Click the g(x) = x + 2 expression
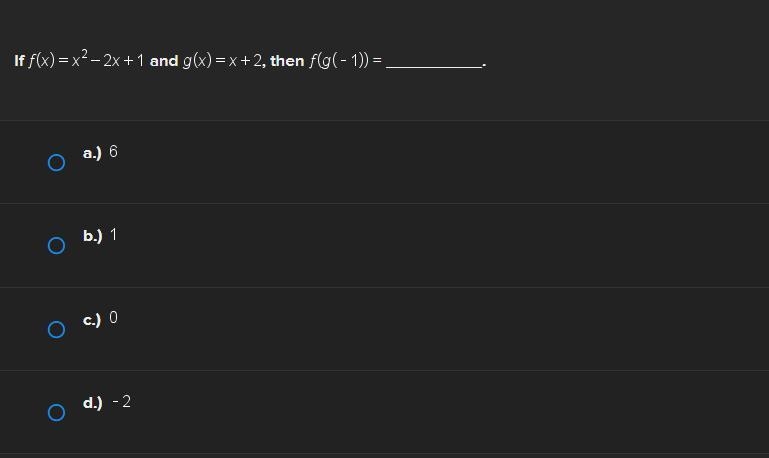 222,60
